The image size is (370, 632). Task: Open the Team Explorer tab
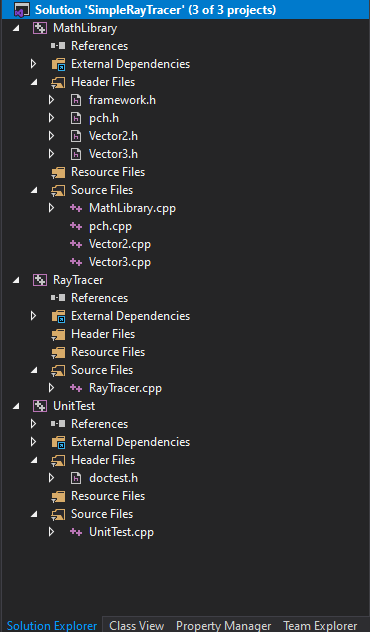click(320, 626)
